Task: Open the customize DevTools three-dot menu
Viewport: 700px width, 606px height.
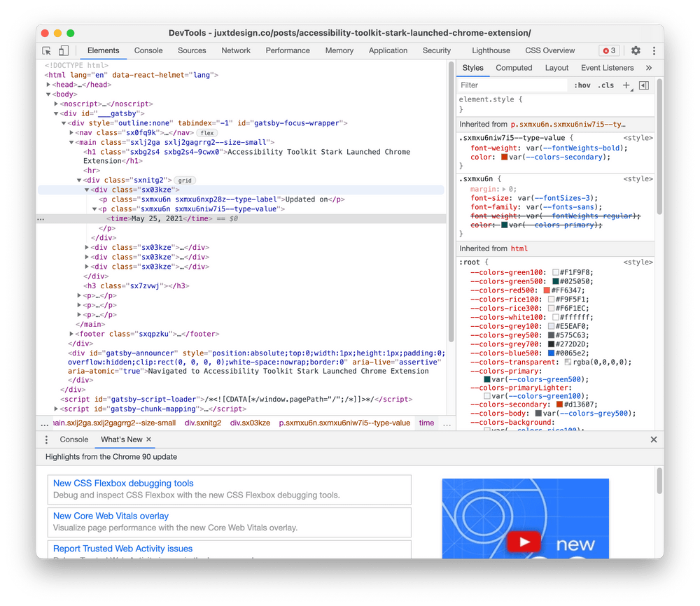Action: point(654,50)
